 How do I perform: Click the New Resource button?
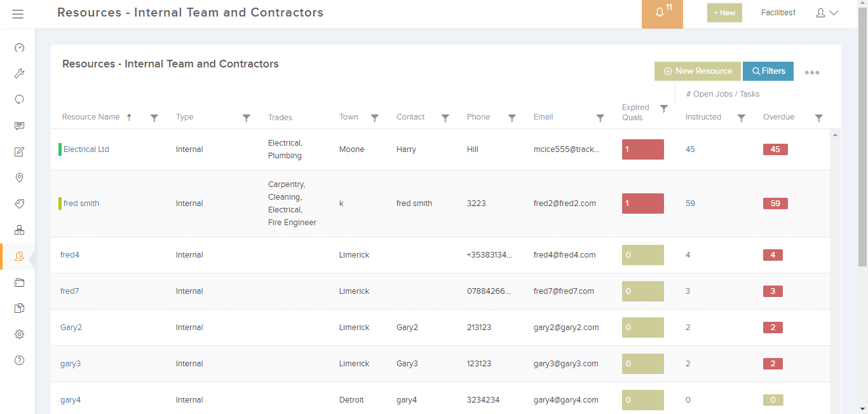[x=698, y=71]
